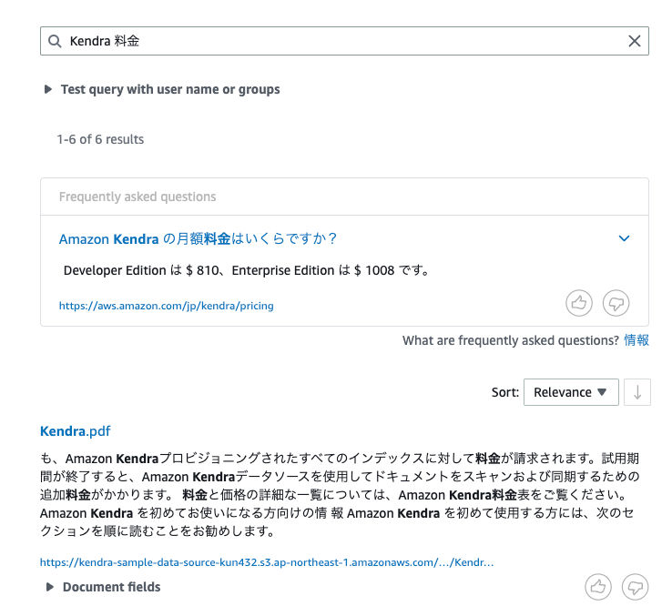Screen dimensions: 672x616
Task: Click the '1-6 of 6 results' text
Action: click(x=100, y=139)
